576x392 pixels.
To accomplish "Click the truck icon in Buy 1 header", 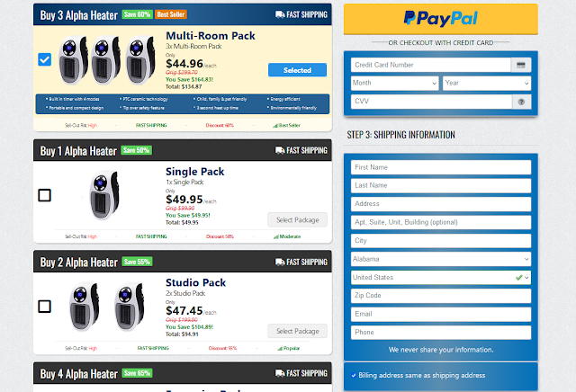I will point(280,150).
